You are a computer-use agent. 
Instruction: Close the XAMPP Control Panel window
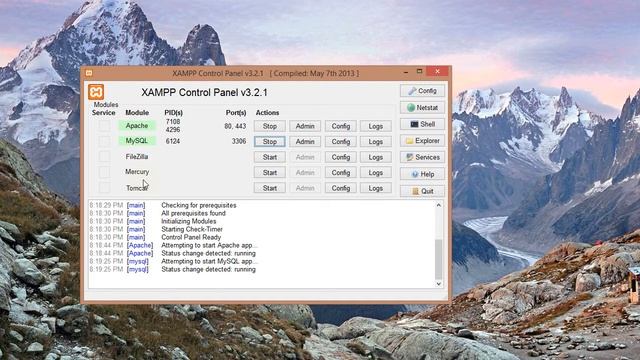[437, 71]
